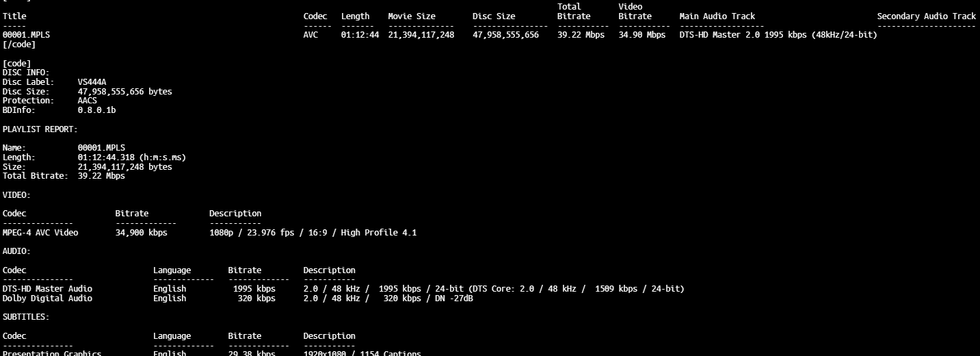Image resolution: width=980 pixels, height=356 pixels.
Task: Click the VIDEO: section heading
Action: 16,195
